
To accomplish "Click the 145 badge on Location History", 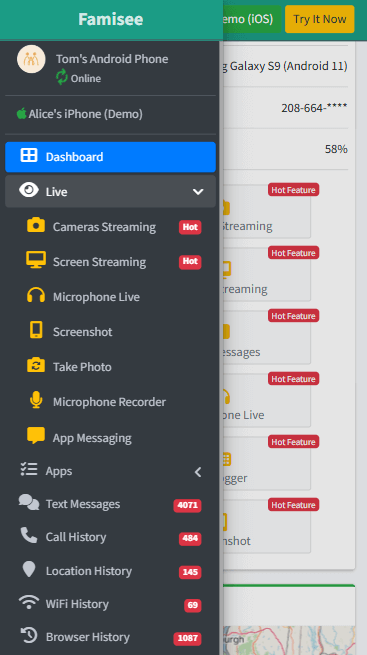I will tap(190, 572).
